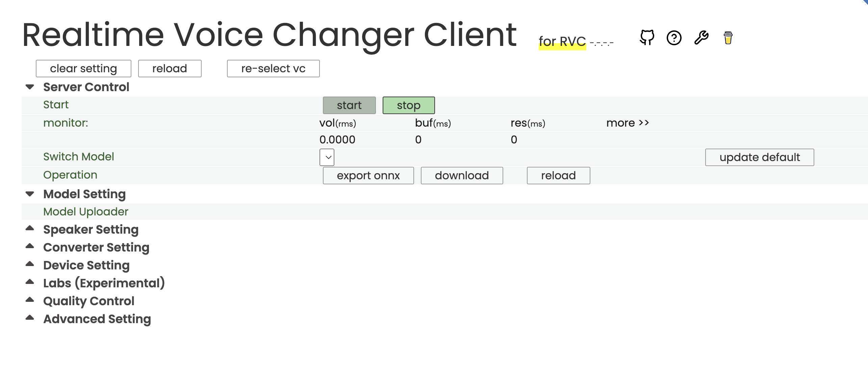This screenshot has height=368, width=868.
Task: Open the Switch Model dropdown
Action: tap(326, 157)
